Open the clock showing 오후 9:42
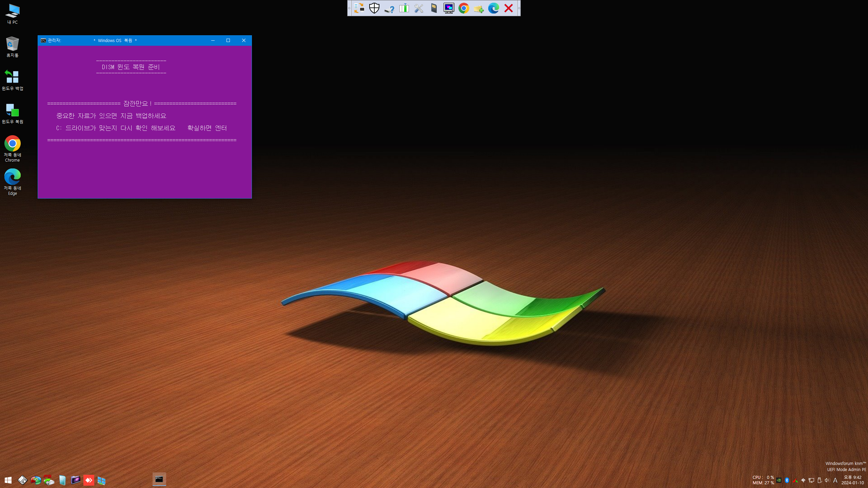The height and width of the screenshot is (488, 868). pos(853,480)
